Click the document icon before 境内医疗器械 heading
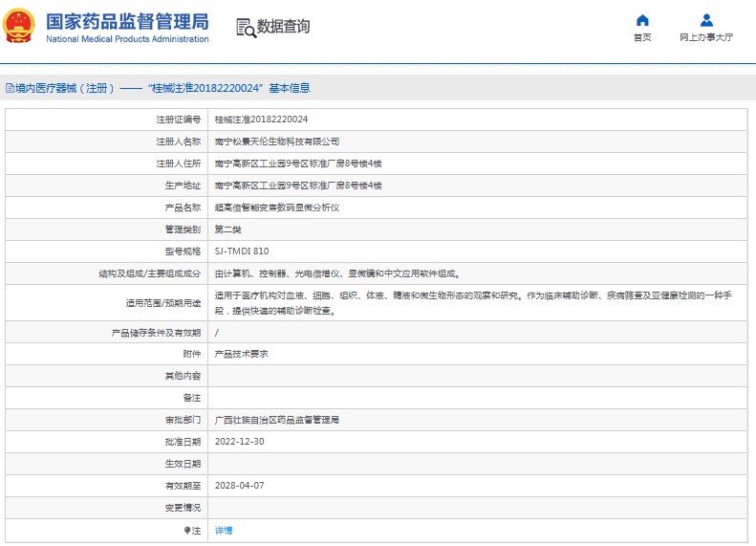Screen dimensions: 756x546 pos(9,88)
